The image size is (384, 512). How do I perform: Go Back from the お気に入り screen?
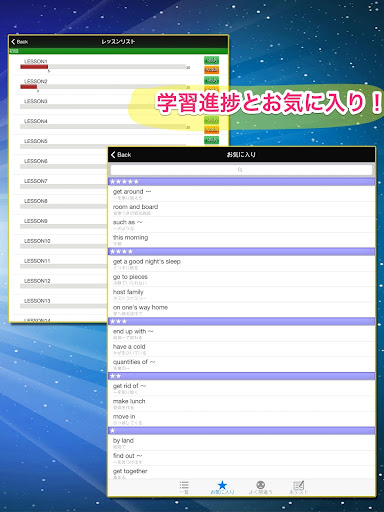(x=121, y=155)
